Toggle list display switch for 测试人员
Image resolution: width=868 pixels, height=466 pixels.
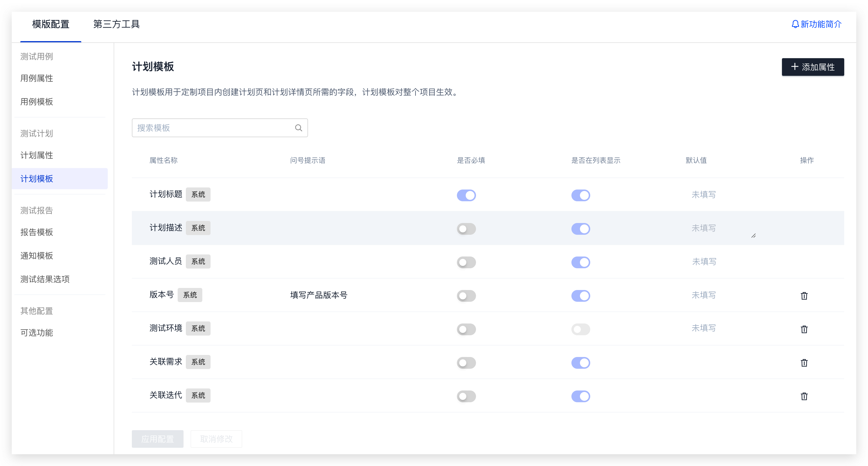click(x=581, y=262)
